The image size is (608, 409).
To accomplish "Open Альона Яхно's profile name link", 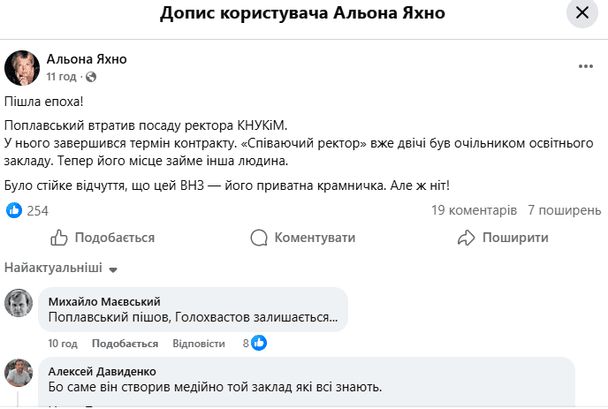I will (87, 60).
